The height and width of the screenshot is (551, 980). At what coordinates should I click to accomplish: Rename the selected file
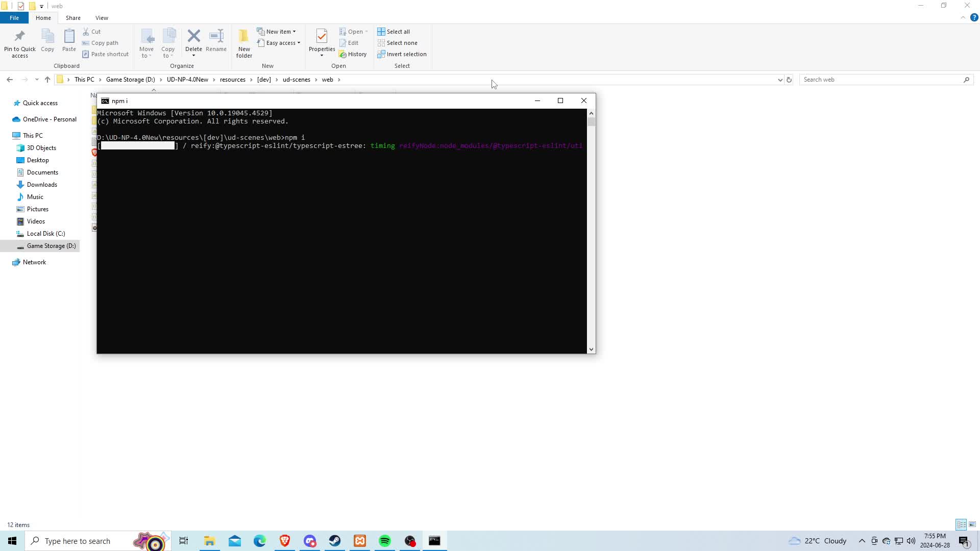pyautogui.click(x=216, y=43)
